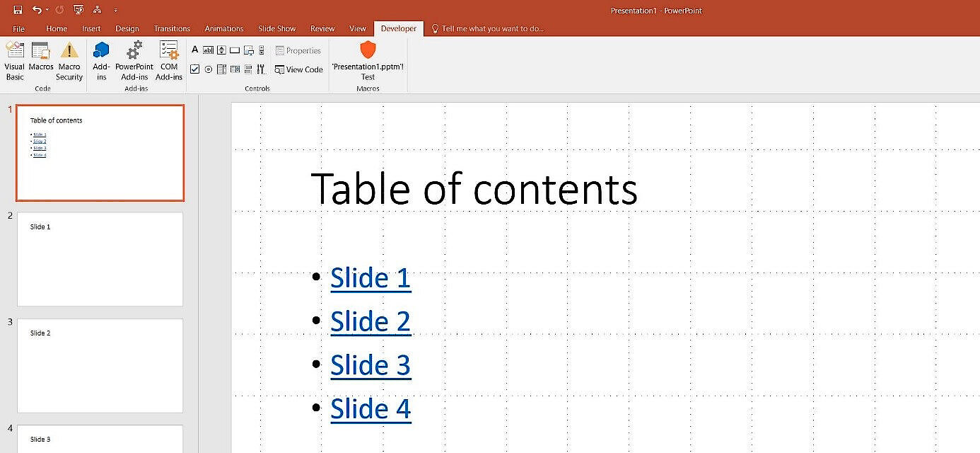Follow the Slide 3 hyperlink
Screen dimensions: 980x453
[x=371, y=365]
